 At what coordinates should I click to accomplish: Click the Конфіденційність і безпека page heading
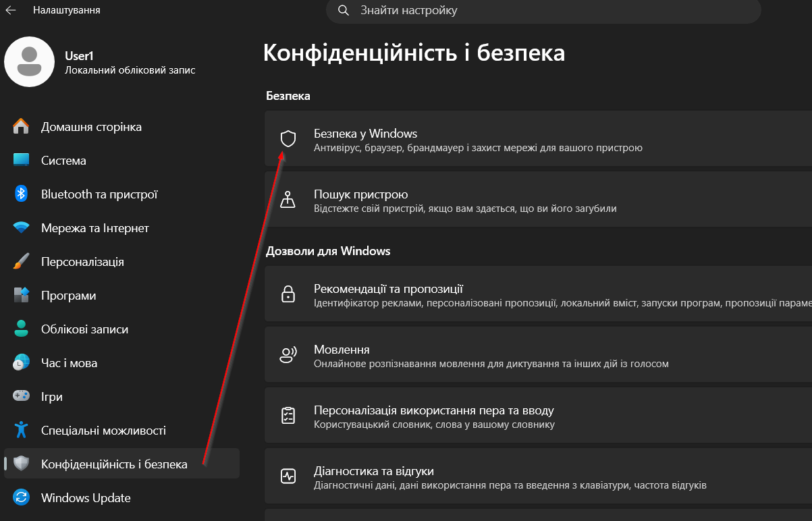coord(414,53)
